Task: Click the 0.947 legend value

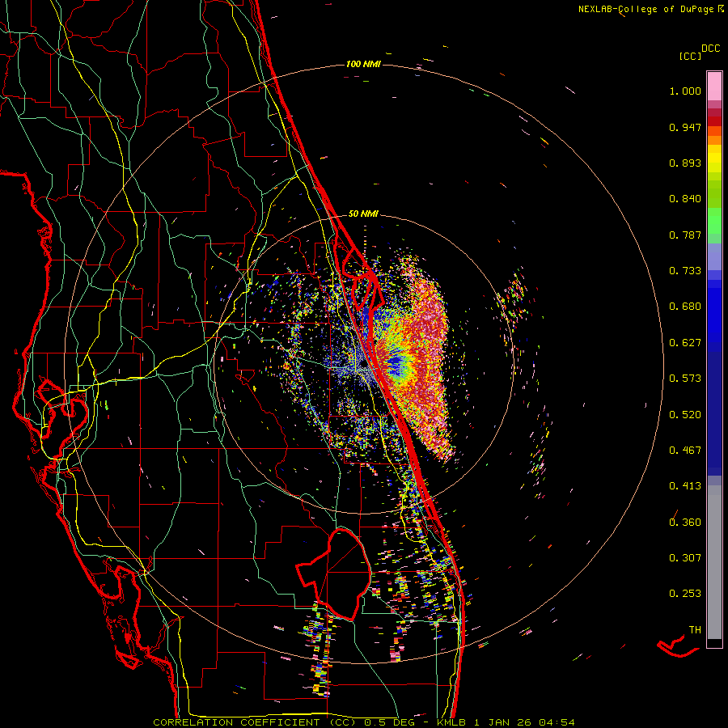Action: (685, 127)
